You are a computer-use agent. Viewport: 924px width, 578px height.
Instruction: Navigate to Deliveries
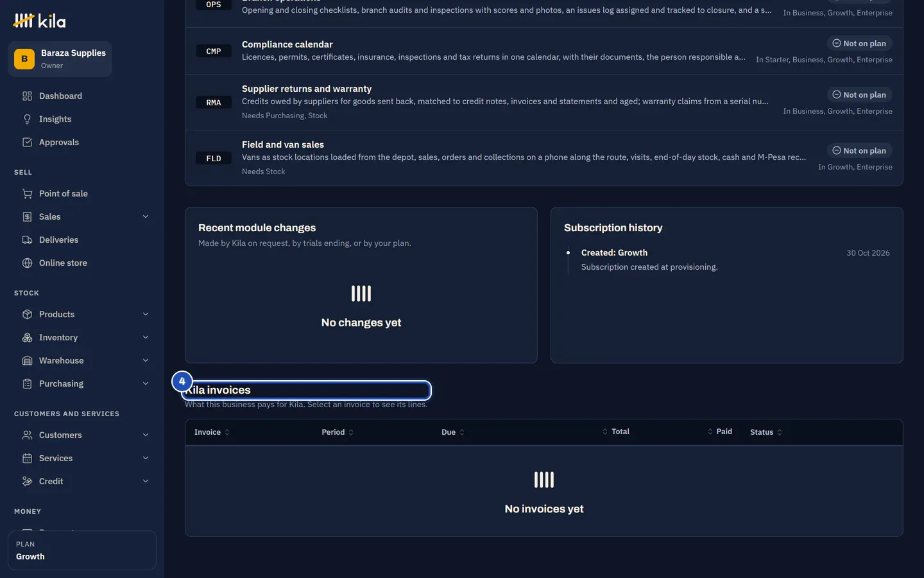82,240
